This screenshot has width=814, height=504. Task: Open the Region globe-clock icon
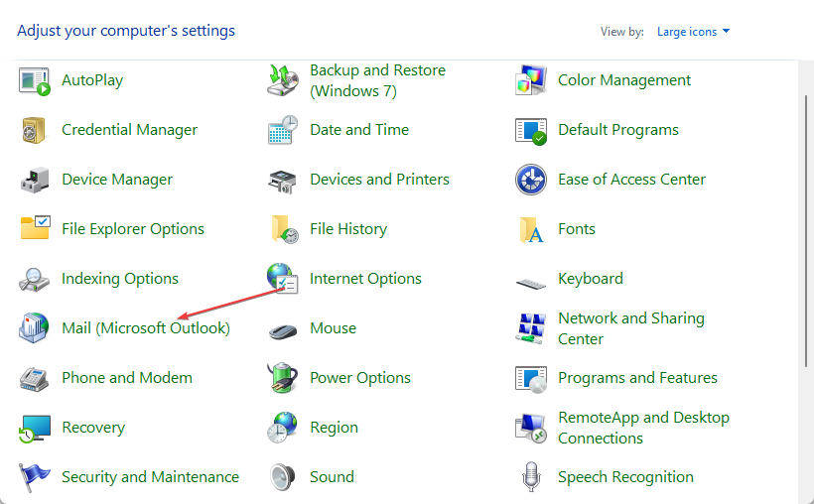point(282,428)
